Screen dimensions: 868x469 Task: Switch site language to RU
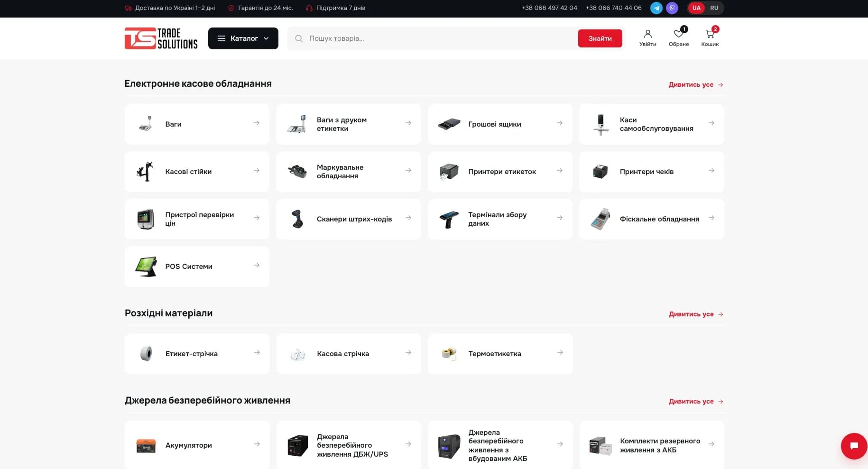pyautogui.click(x=714, y=8)
